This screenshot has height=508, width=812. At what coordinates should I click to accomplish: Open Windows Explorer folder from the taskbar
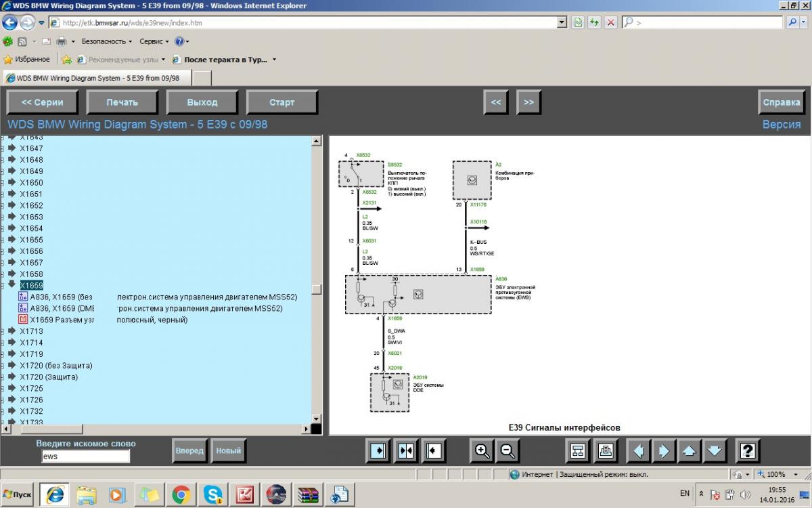click(x=87, y=495)
